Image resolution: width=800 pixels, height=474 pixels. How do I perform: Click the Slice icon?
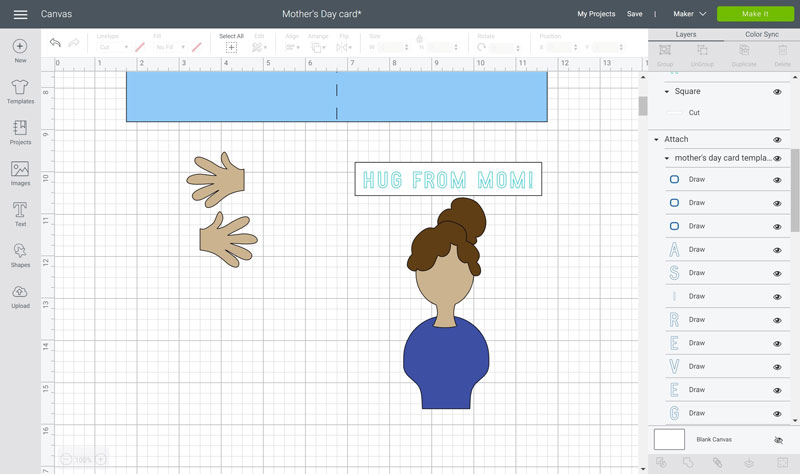click(661, 463)
